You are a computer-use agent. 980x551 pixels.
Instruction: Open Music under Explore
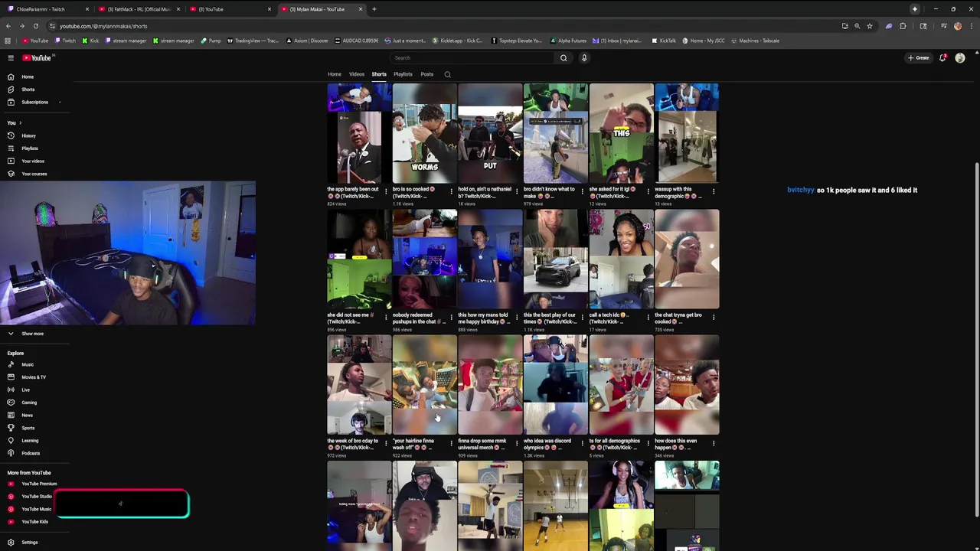coord(28,364)
